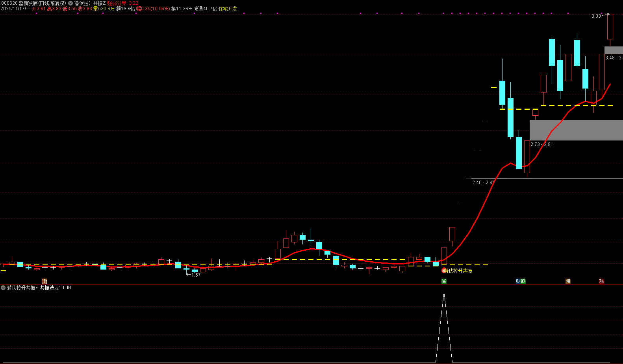Click the high price 高3.83 in header
Viewport: 623px width, 364px height.
[54, 9]
